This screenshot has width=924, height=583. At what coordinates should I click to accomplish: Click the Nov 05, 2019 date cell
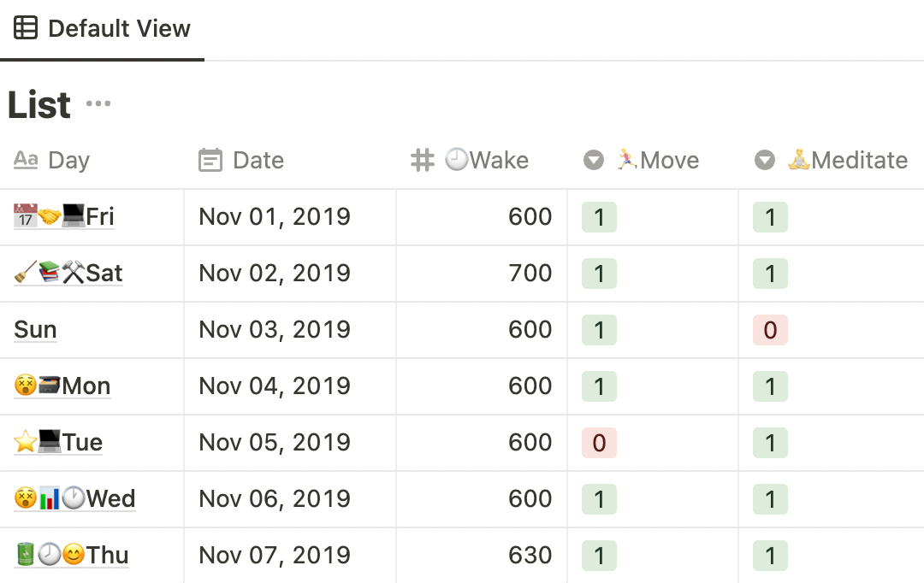(x=290, y=442)
